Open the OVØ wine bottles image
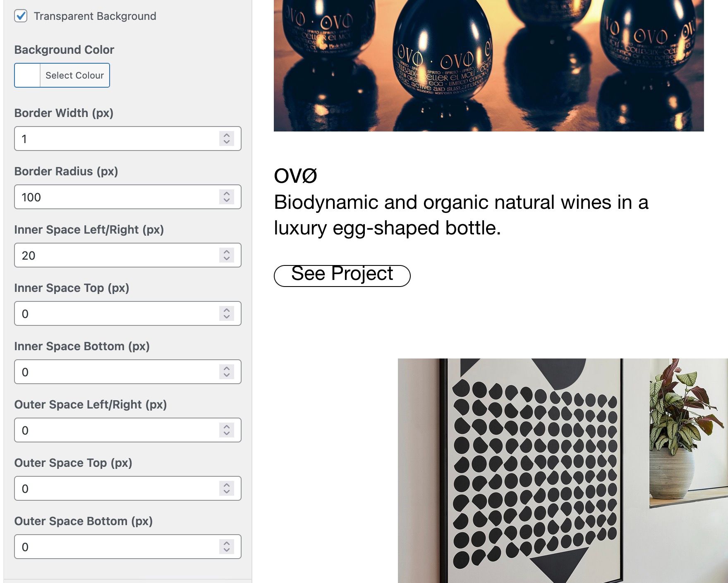The width and height of the screenshot is (728, 583). pos(489,65)
